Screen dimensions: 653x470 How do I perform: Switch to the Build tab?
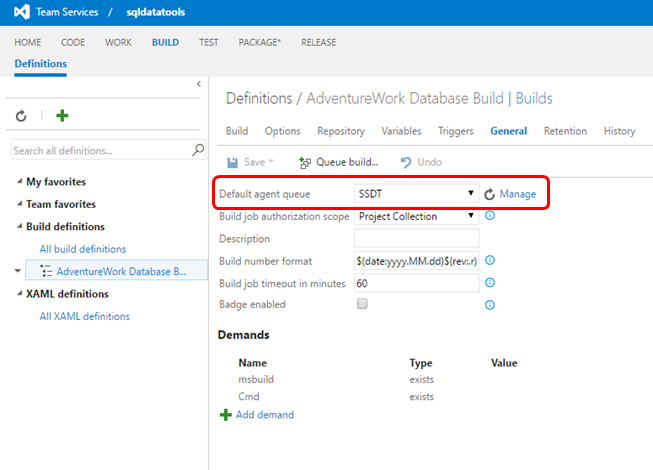237,131
